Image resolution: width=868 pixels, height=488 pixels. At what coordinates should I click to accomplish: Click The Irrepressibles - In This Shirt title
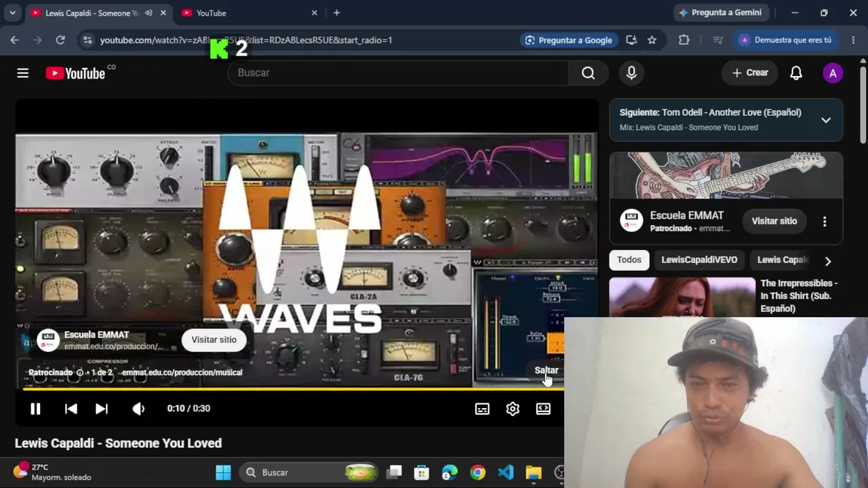799,296
